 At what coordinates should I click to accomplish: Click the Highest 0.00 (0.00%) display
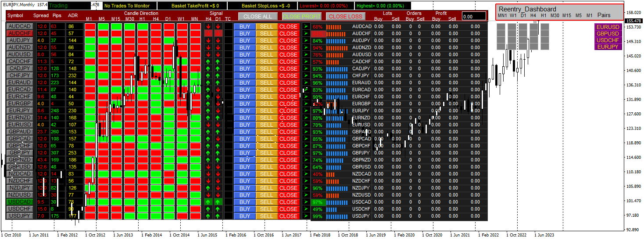380,6
